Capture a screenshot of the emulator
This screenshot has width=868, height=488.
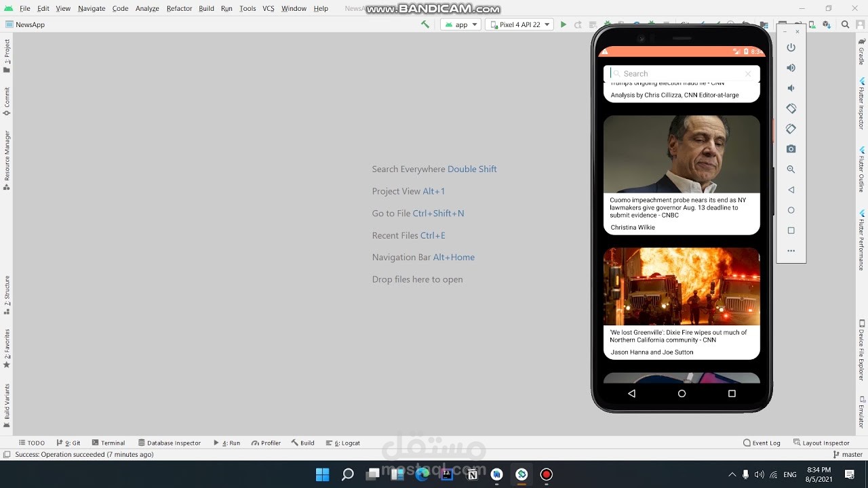pyautogui.click(x=791, y=148)
